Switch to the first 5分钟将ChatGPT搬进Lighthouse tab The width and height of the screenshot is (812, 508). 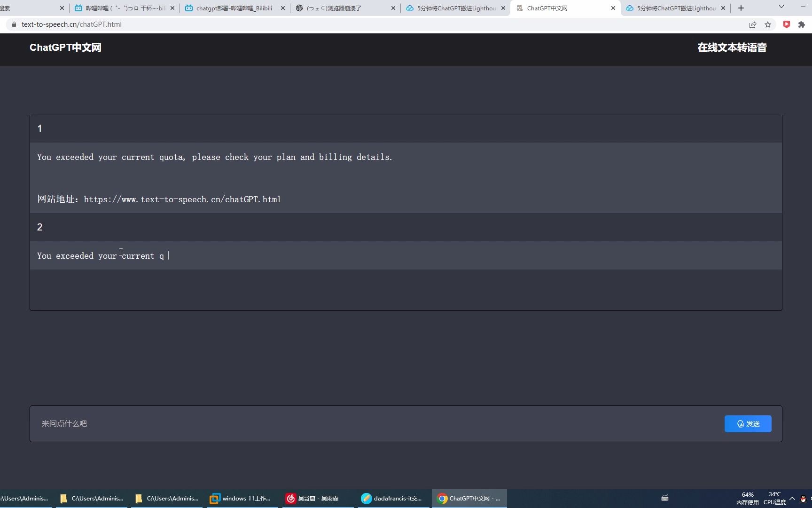click(455, 8)
